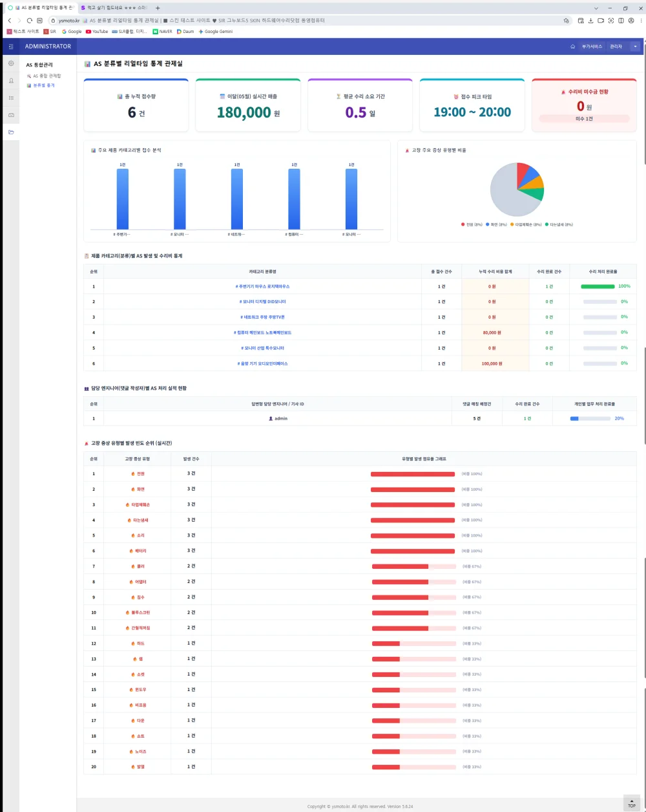This screenshot has width=646, height=812.
Task: Open the browser three-dot menu
Action: tap(640, 21)
